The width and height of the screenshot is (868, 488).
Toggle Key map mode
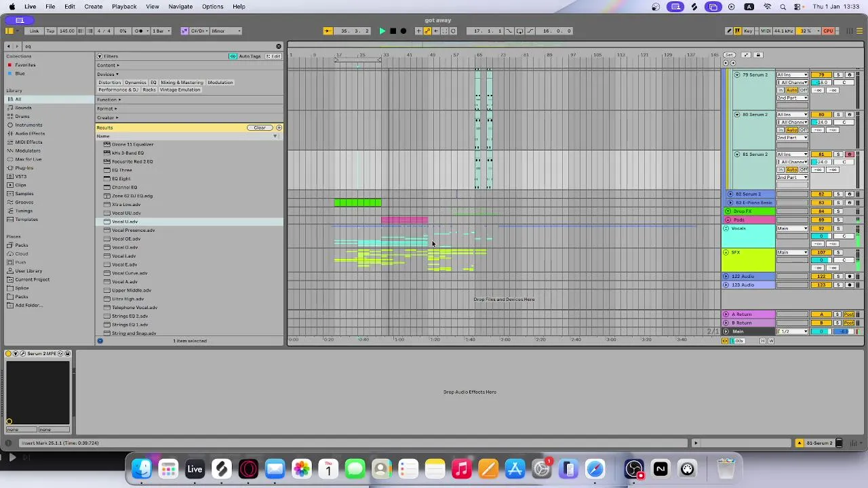point(748,30)
